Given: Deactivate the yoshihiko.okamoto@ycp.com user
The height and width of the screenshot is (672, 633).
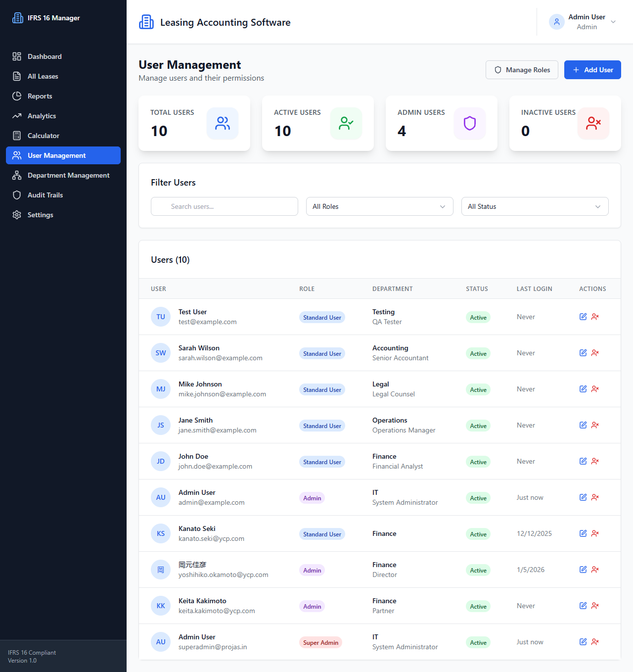Looking at the screenshot, I should [595, 570].
